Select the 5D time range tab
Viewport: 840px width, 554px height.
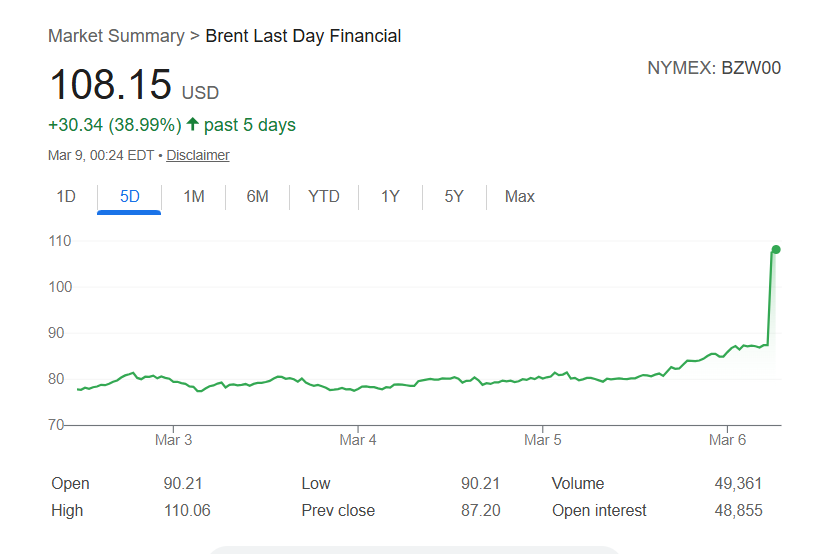click(x=130, y=196)
